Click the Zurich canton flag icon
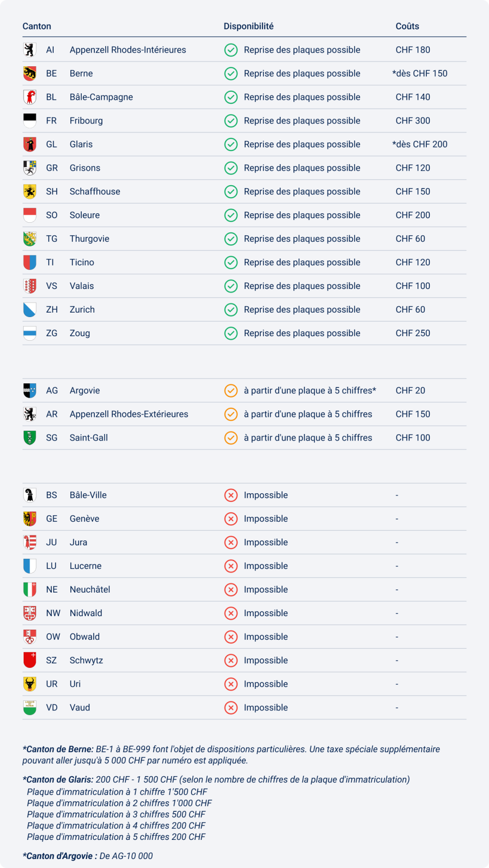 pos(30,310)
